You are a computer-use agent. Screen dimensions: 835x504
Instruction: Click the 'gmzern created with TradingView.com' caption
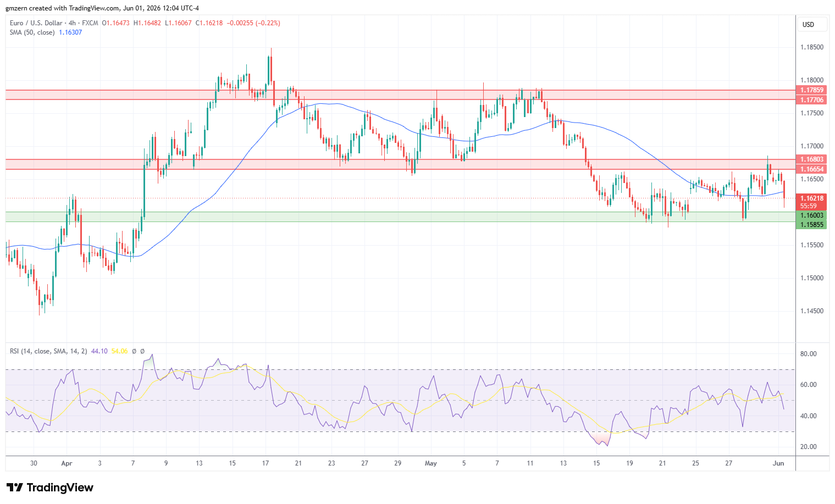coord(63,8)
